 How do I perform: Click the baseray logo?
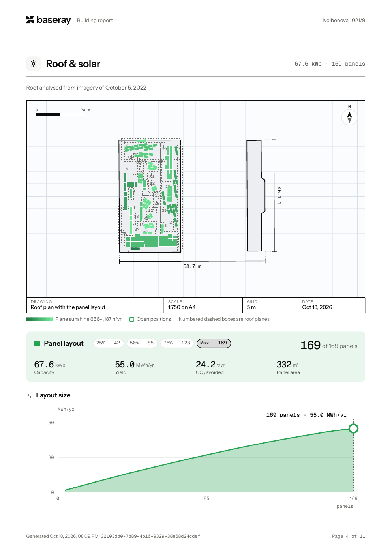[x=49, y=20]
